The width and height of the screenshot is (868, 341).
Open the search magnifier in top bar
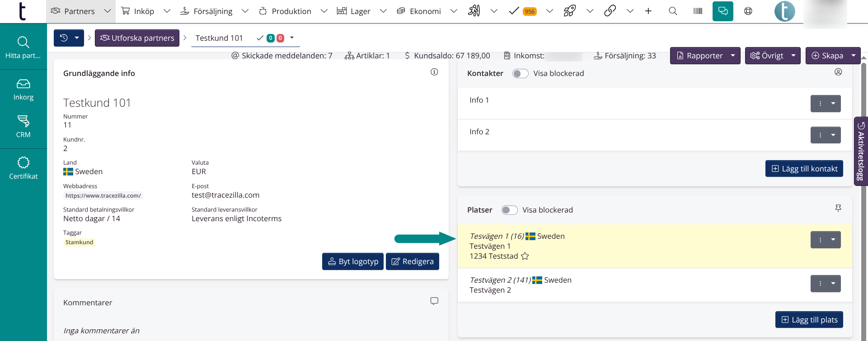pos(673,11)
